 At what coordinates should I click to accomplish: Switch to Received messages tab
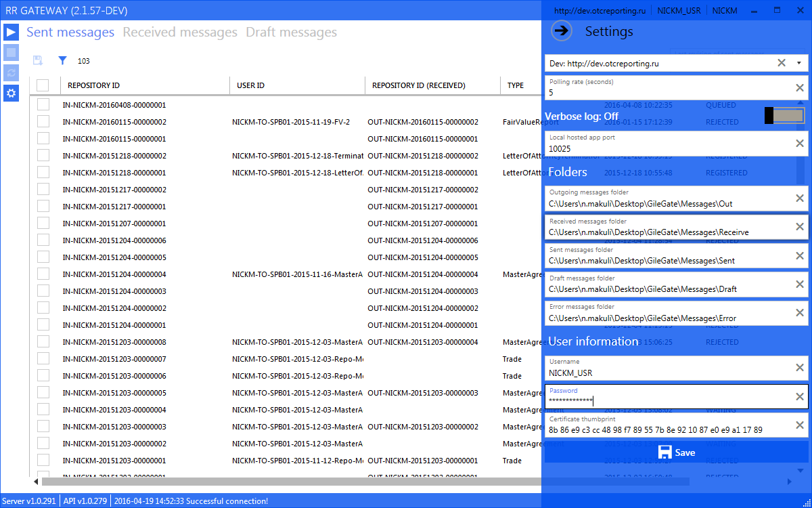click(x=180, y=32)
